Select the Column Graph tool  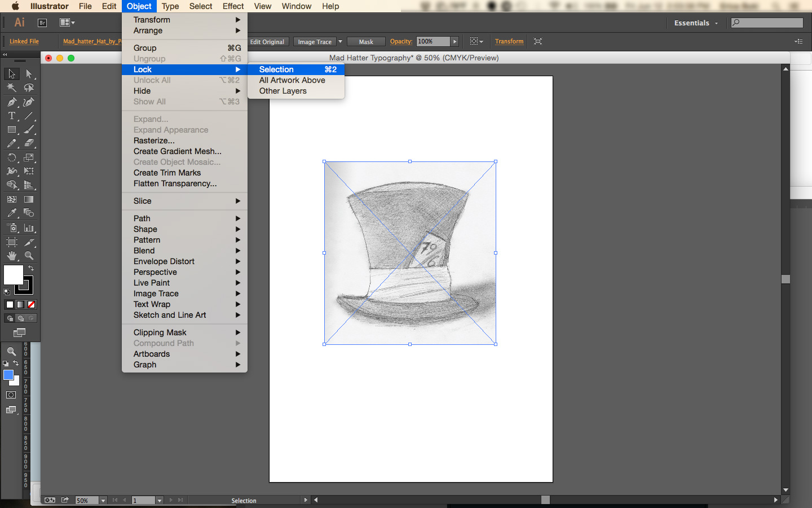(29, 227)
